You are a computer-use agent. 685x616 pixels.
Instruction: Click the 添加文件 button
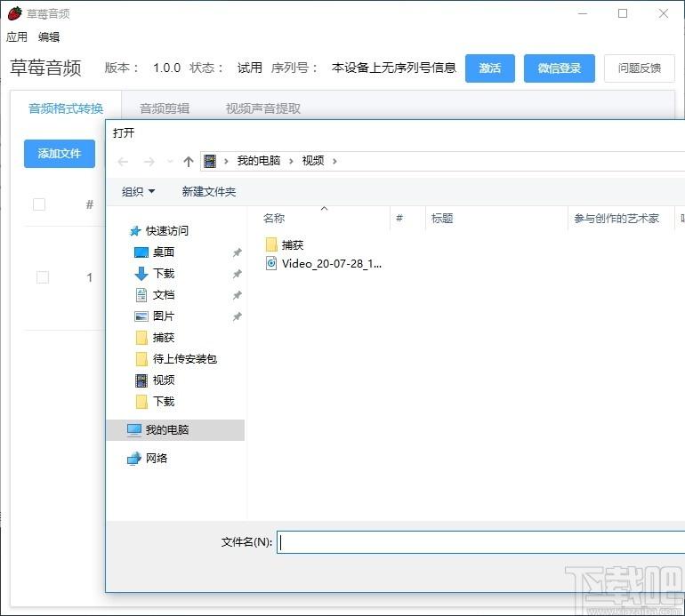(x=60, y=154)
